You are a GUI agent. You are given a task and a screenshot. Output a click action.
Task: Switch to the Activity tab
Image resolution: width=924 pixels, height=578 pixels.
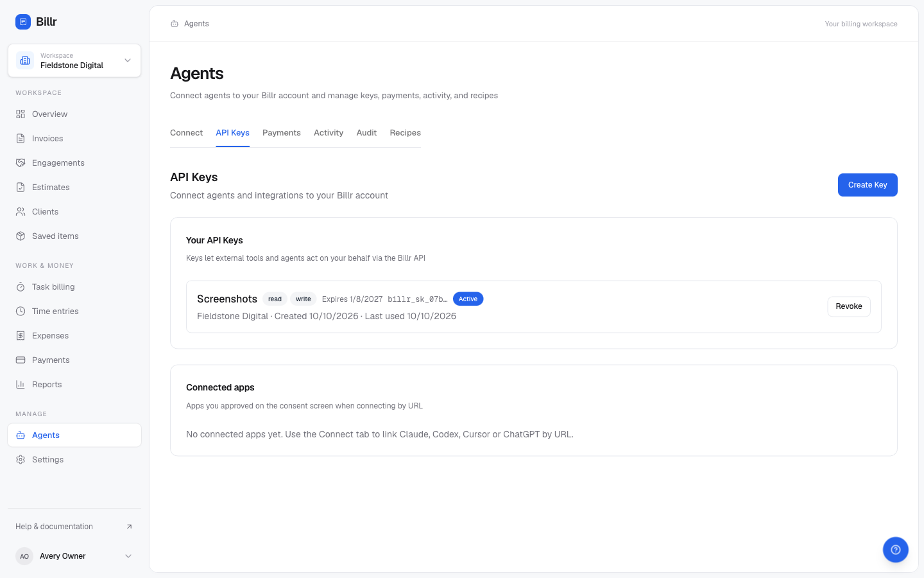click(329, 133)
